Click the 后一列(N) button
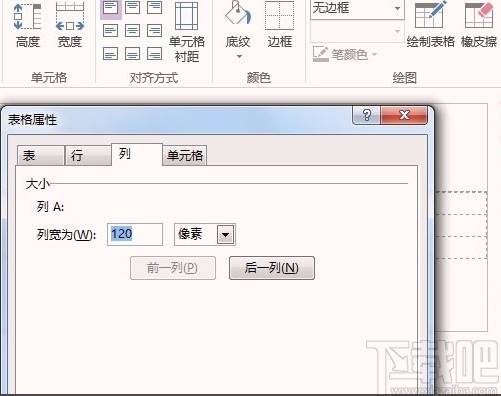This screenshot has width=501, height=396. point(272,268)
